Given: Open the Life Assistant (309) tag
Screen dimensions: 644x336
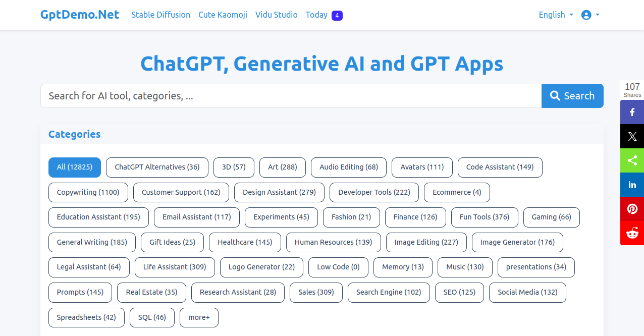Looking at the screenshot, I should point(175,267).
